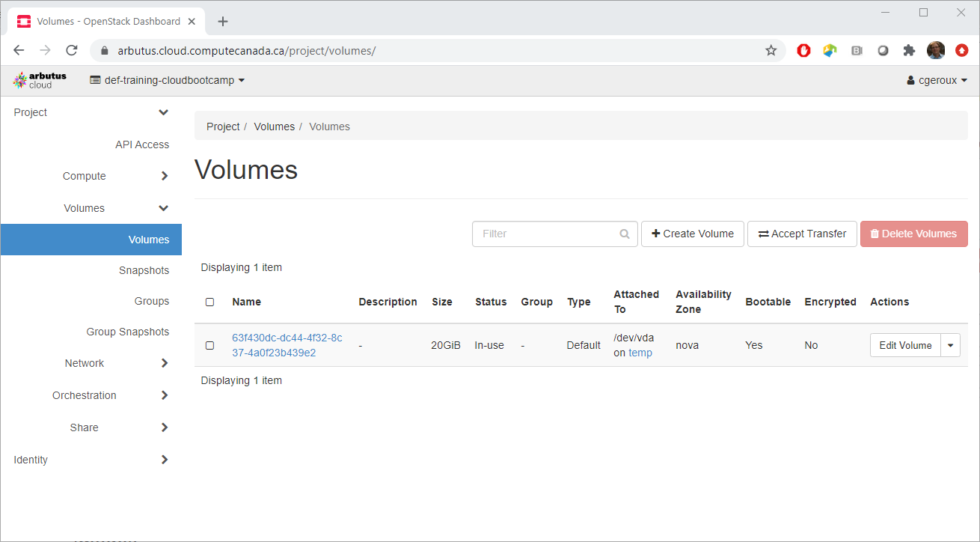Image resolution: width=980 pixels, height=542 pixels.
Task: Click the Attached To column header
Action: click(636, 302)
